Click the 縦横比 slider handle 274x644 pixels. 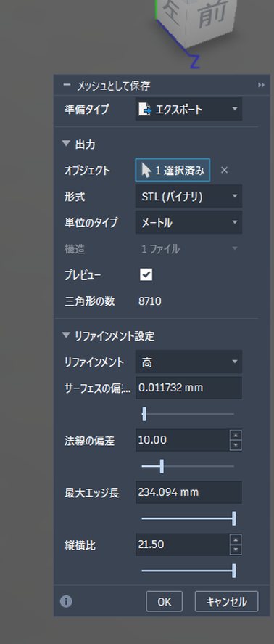click(234, 571)
